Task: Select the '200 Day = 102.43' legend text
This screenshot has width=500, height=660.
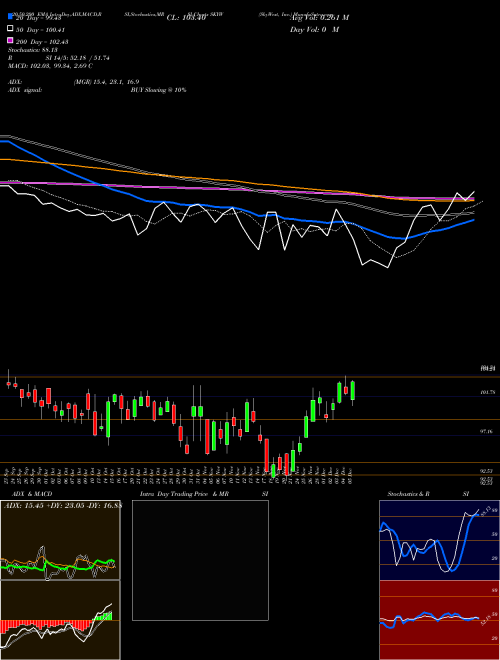Action: (42, 42)
